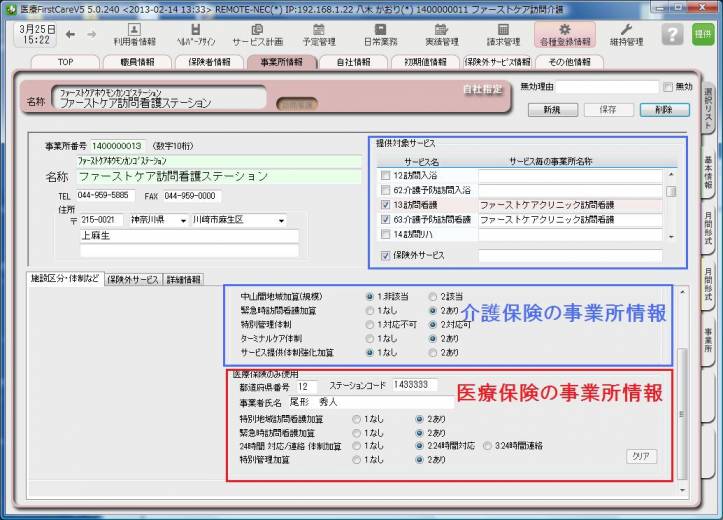Viewport: 723px width, 520px height.
Task: Open 維持管理 wrench icon
Action: point(627,35)
